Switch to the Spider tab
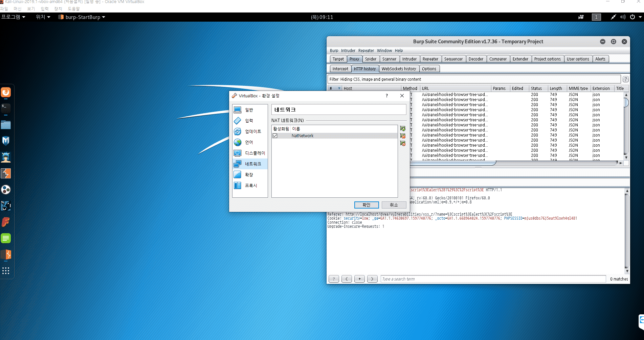Image resolution: width=644 pixels, height=340 pixels. [371, 59]
